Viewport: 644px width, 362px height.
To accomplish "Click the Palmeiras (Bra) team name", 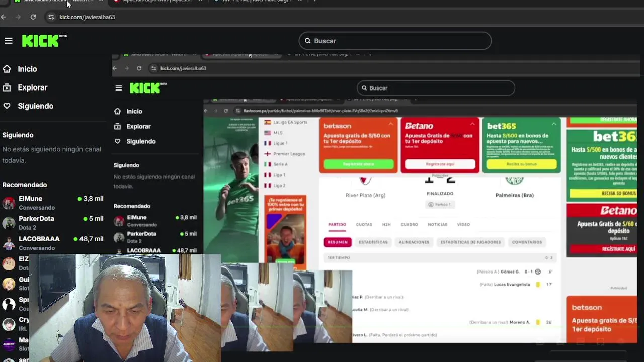I will click(x=514, y=195).
